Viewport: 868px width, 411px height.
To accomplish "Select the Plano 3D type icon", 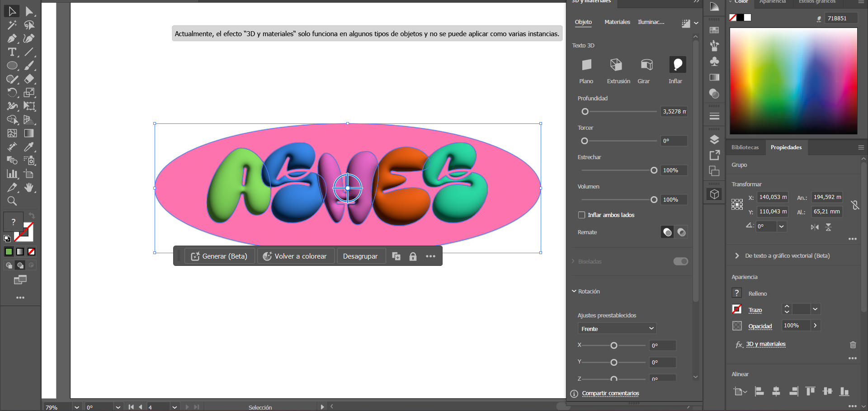I will 586,65.
